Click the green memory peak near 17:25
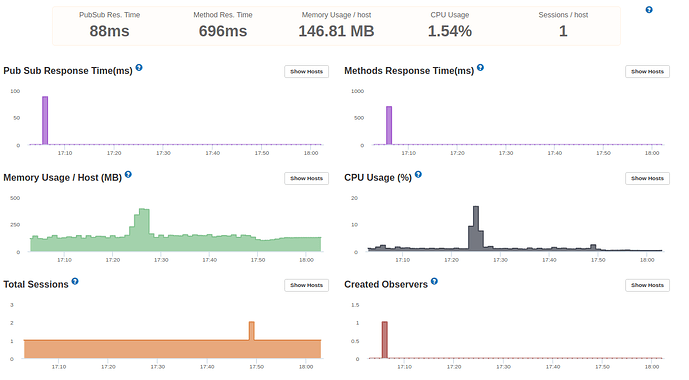 click(x=144, y=230)
